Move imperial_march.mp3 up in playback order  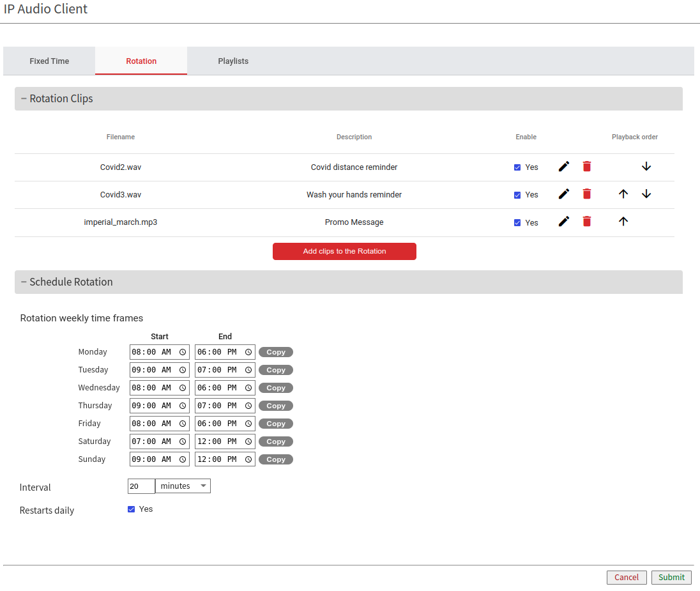[x=623, y=222]
